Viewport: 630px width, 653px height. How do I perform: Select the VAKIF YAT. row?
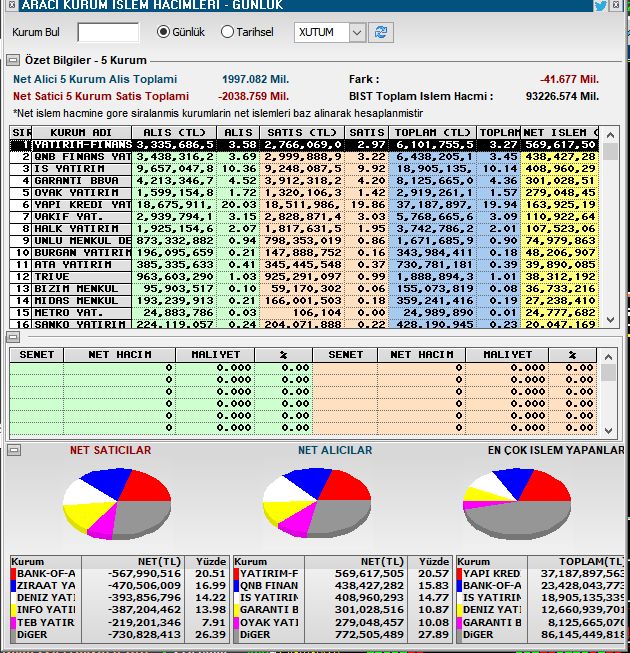point(304,217)
